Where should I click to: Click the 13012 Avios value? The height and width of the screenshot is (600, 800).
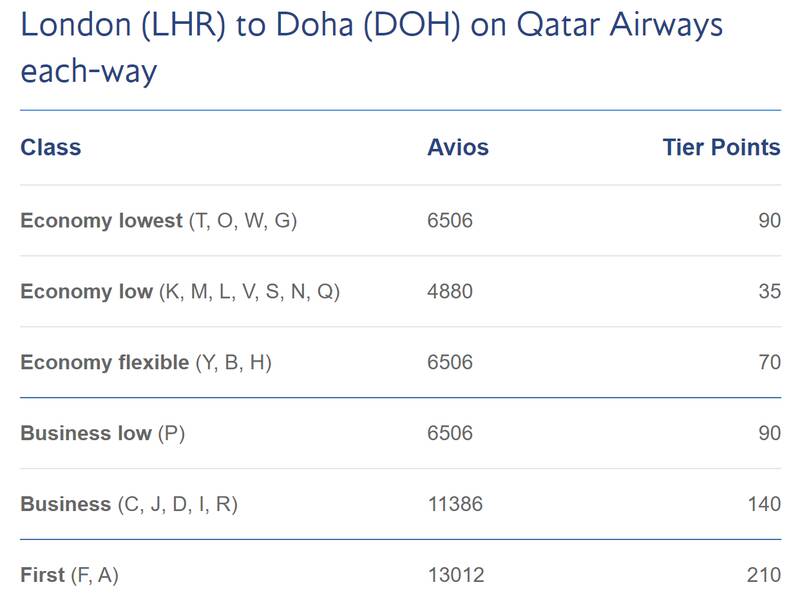456,576
